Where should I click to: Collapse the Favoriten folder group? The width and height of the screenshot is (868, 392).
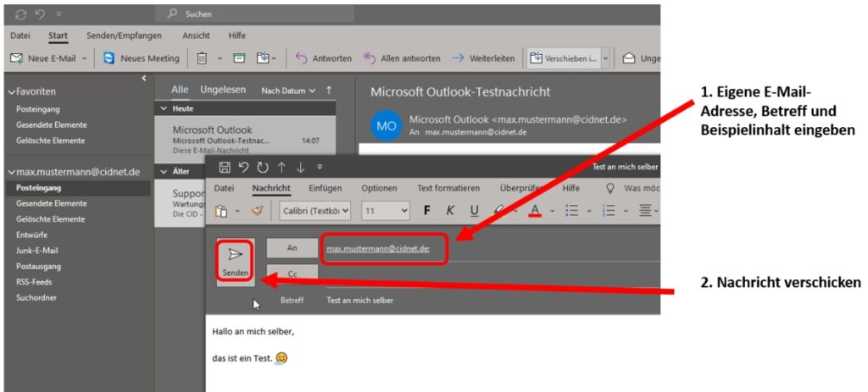pos(12,91)
